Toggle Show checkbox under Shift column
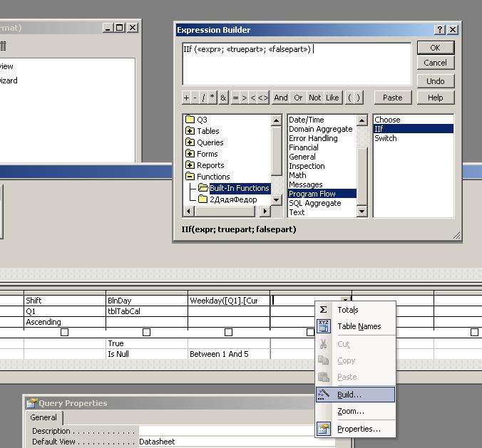The height and width of the screenshot is (448, 482). (64, 332)
